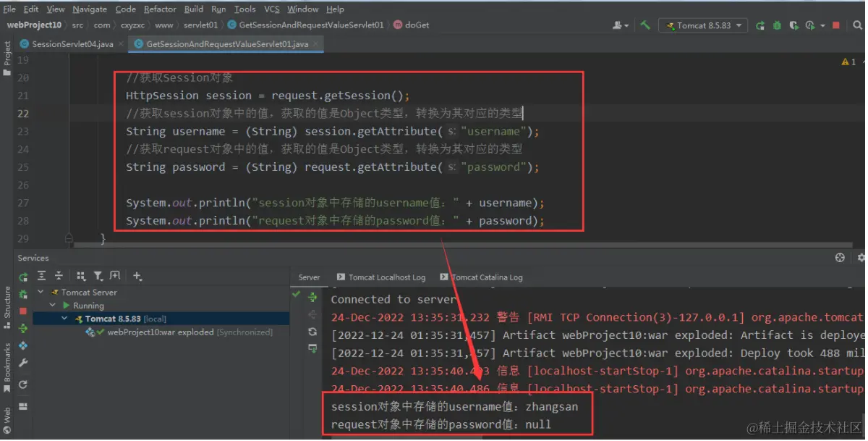The width and height of the screenshot is (868, 441).
Task: Expand all nodes in Services tree toolbar
Action: (x=41, y=276)
